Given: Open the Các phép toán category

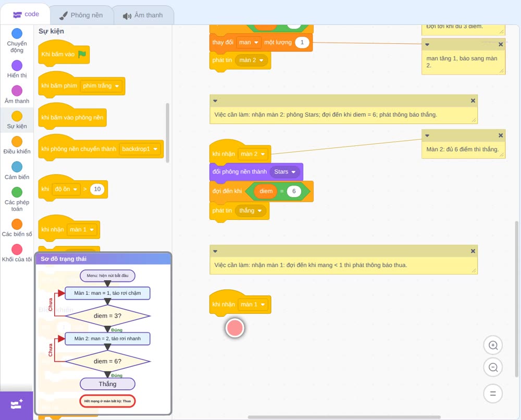Looking at the screenshot, I should point(17,200).
